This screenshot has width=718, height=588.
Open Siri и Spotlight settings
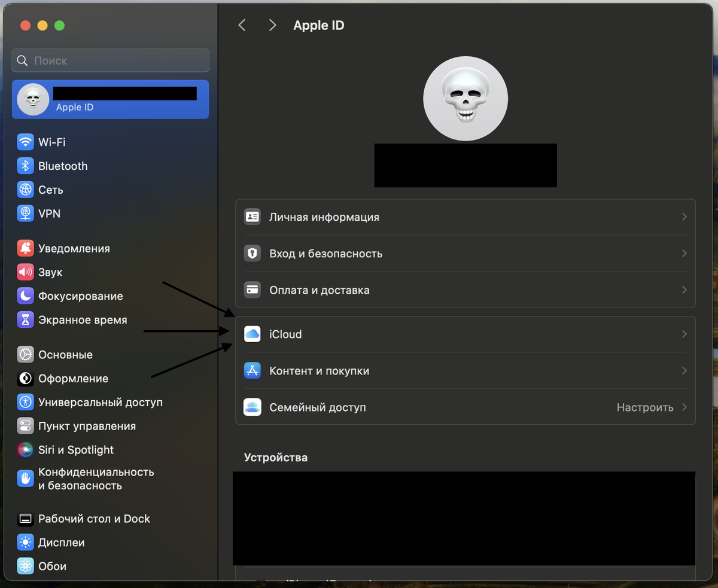pyautogui.click(x=25, y=450)
